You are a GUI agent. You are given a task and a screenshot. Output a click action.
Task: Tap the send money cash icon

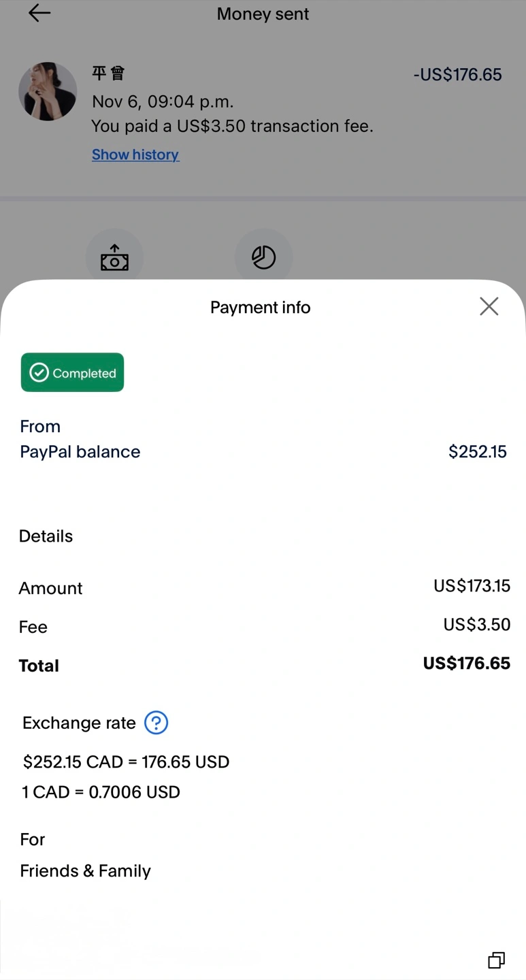(x=114, y=258)
